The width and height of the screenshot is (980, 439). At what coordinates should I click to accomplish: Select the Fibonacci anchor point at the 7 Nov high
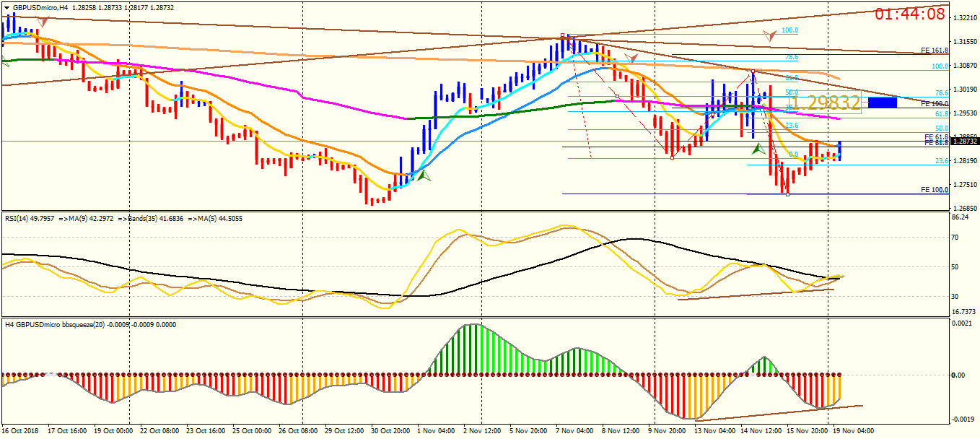pyautogui.click(x=563, y=35)
